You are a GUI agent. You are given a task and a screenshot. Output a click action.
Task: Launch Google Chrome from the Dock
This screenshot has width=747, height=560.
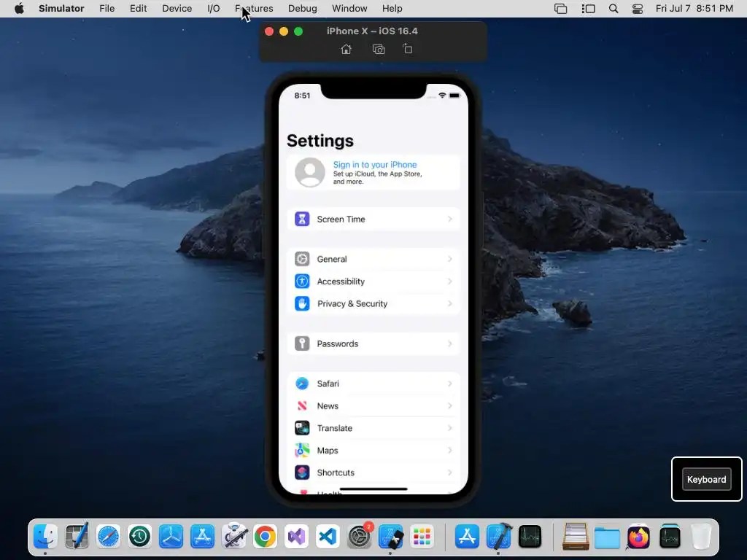pos(266,537)
